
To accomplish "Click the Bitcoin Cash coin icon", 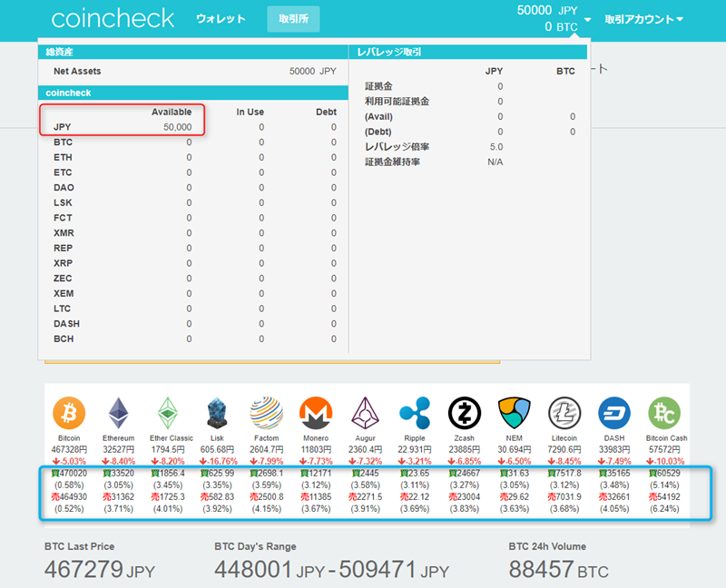I will (664, 413).
